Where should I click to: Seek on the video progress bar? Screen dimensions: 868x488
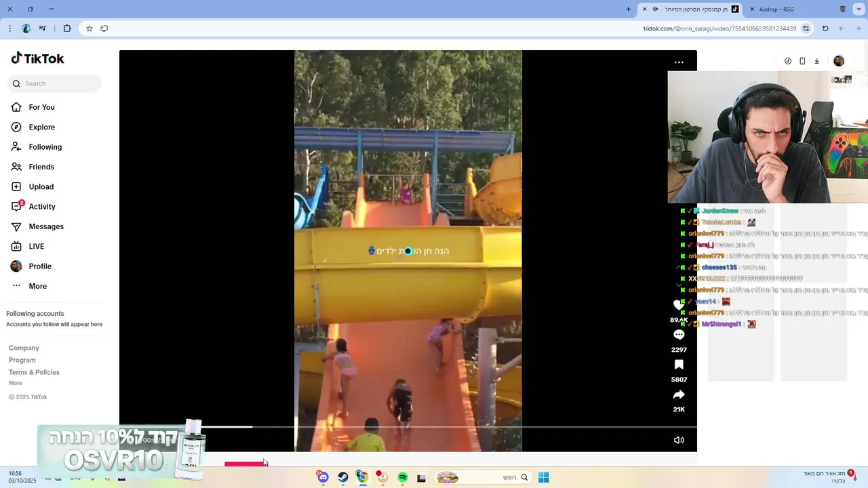click(408, 427)
